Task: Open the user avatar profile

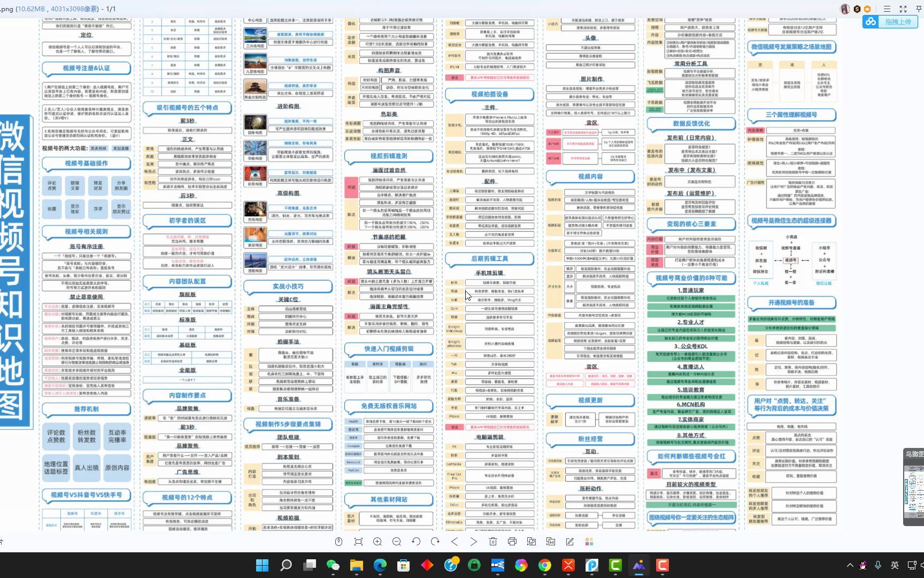Action: (845, 9)
